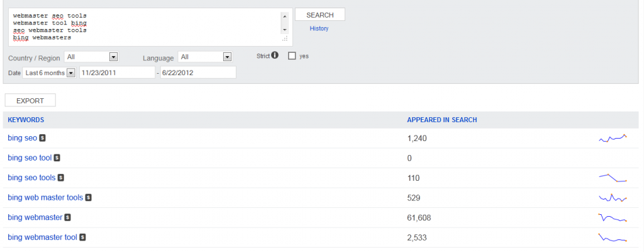Open the bing webmaster tool keyword link
Screen dimensions: 644x252
tap(42, 237)
